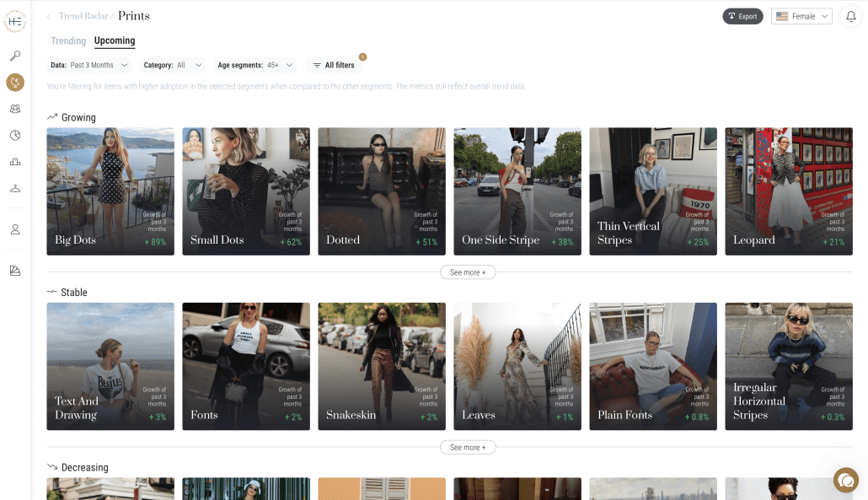Open the Female gender selector
868x500 pixels.
(x=801, y=16)
